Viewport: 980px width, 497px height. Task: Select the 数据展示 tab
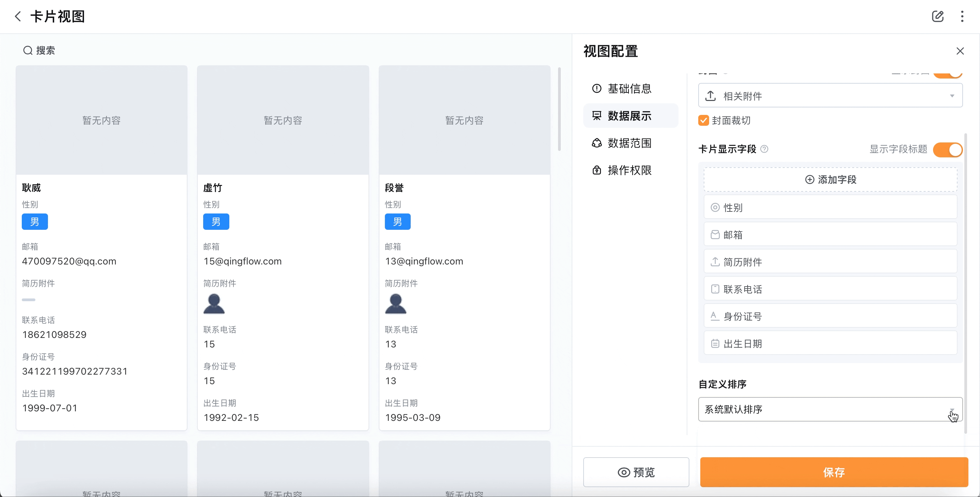631,116
